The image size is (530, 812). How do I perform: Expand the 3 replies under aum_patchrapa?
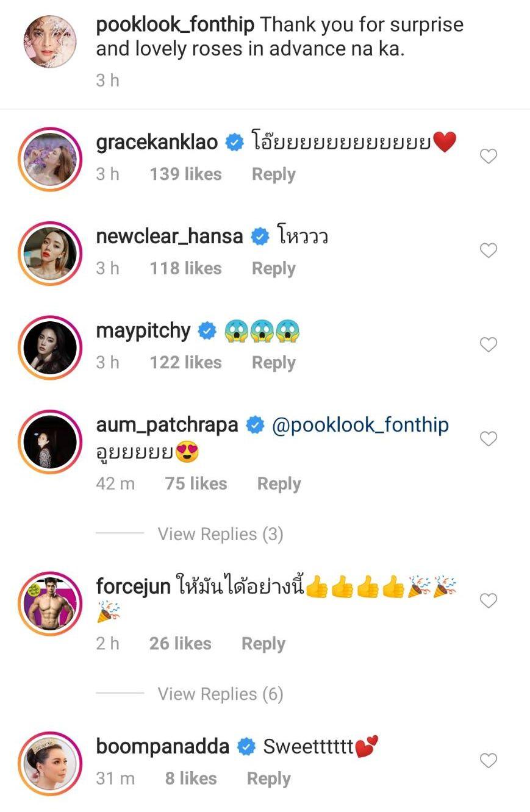tap(220, 534)
